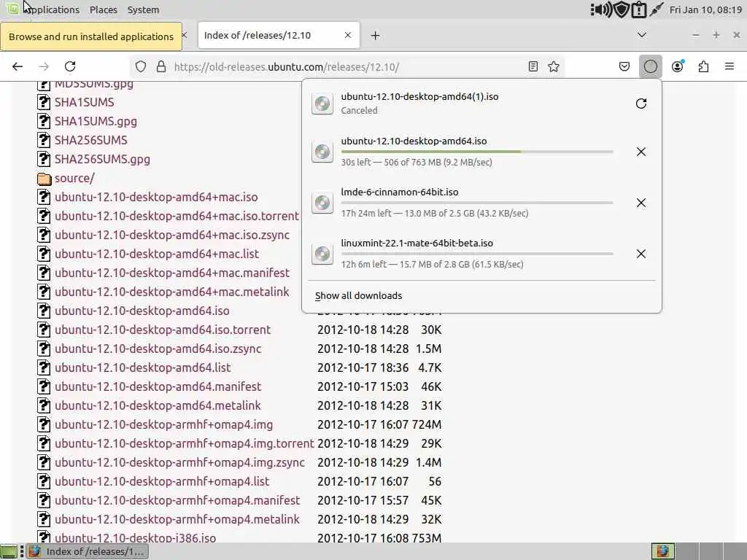The width and height of the screenshot is (747, 560).
Task: Open ubuntu-12.10-desktop-armhf+omap4.img link
Action: pyautogui.click(x=164, y=425)
